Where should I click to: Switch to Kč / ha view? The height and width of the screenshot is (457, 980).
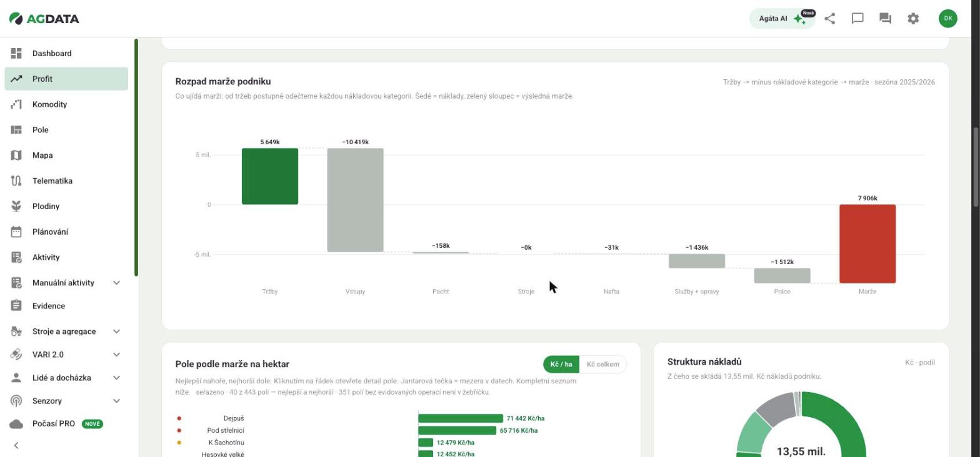click(x=561, y=365)
